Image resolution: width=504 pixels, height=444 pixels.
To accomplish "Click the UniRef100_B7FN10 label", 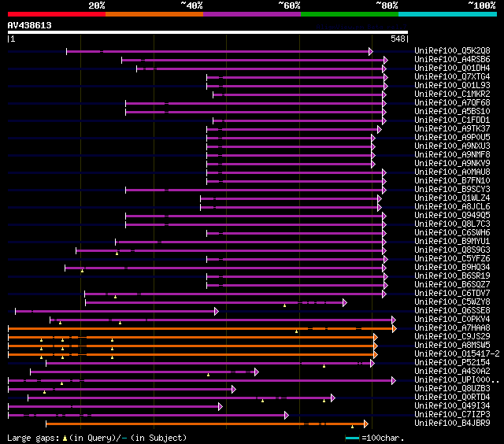I will pyautogui.click(x=452, y=180).
